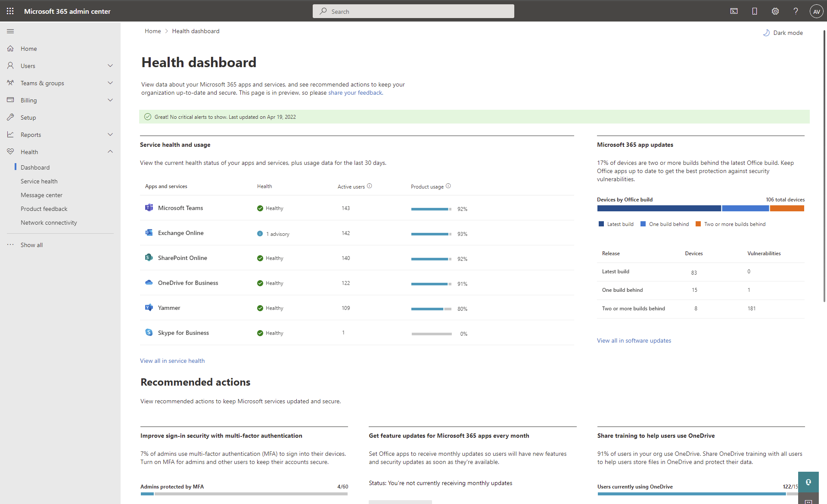Click View all in software updates link
The width and height of the screenshot is (827, 504).
tap(634, 340)
